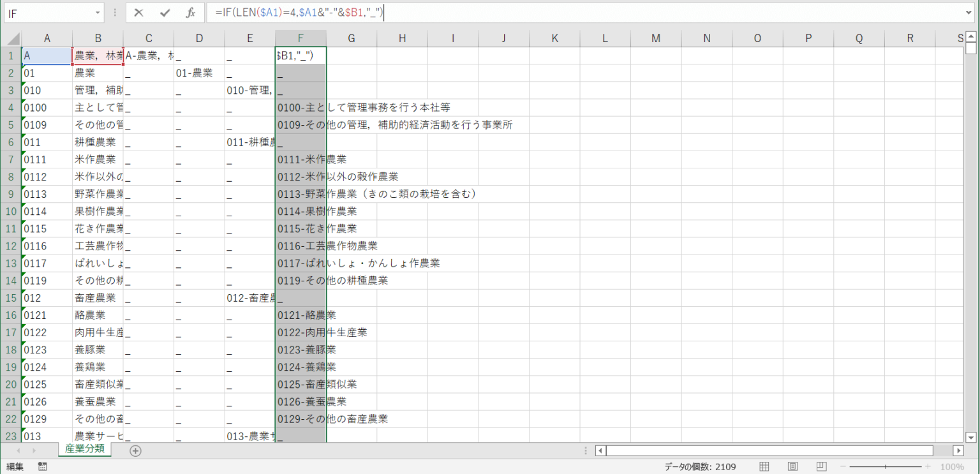Switch to Page Layout view

click(793, 467)
